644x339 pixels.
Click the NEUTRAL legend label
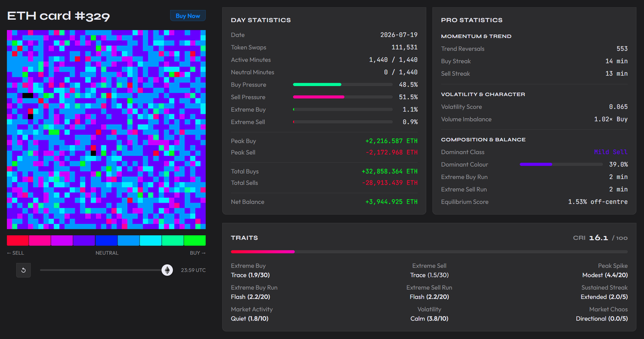coord(107,253)
